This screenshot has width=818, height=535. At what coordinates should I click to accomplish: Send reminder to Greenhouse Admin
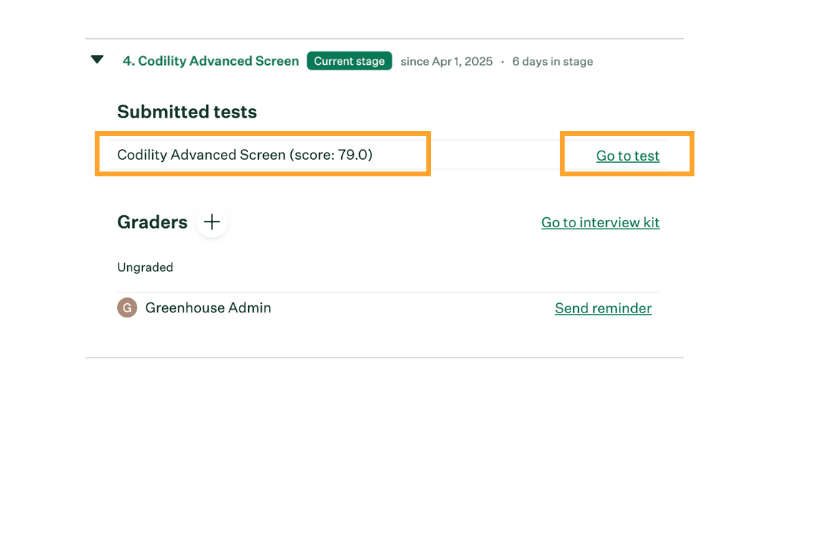603,308
